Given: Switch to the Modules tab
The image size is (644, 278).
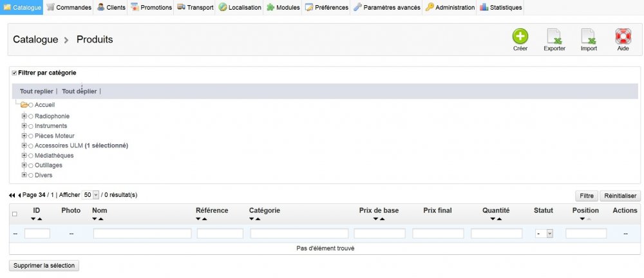Looking at the screenshot, I should 278,8.
